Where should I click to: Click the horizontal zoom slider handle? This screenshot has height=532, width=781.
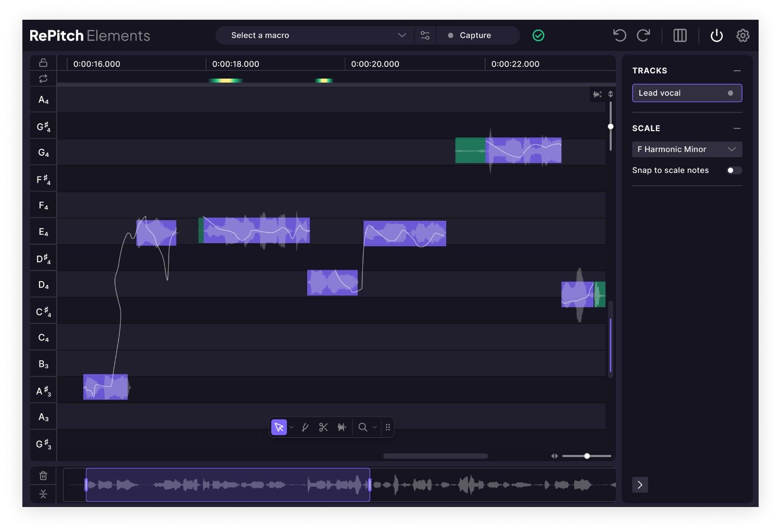(x=587, y=456)
